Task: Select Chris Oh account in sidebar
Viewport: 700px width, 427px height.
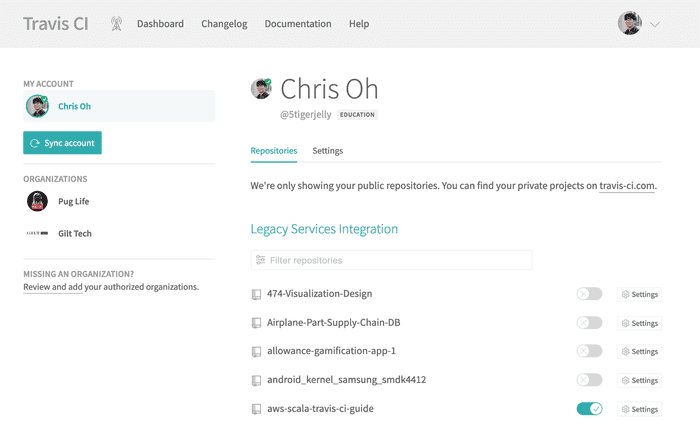Action: click(x=119, y=106)
